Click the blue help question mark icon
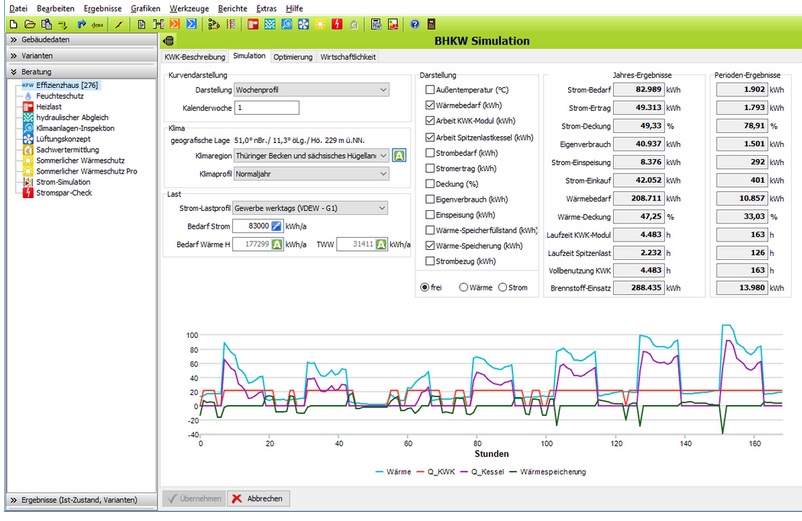 coord(414,23)
